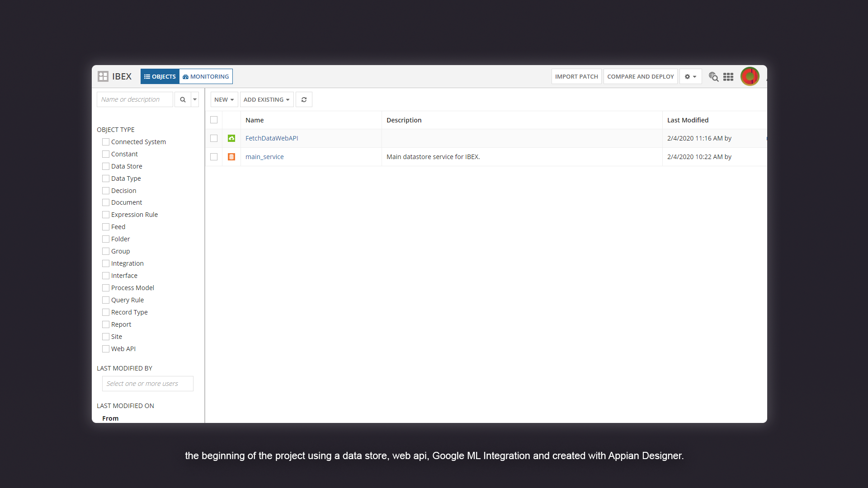Click the search magnifier icon button
The width and height of the screenshot is (868, 488).
coord(183,99)
